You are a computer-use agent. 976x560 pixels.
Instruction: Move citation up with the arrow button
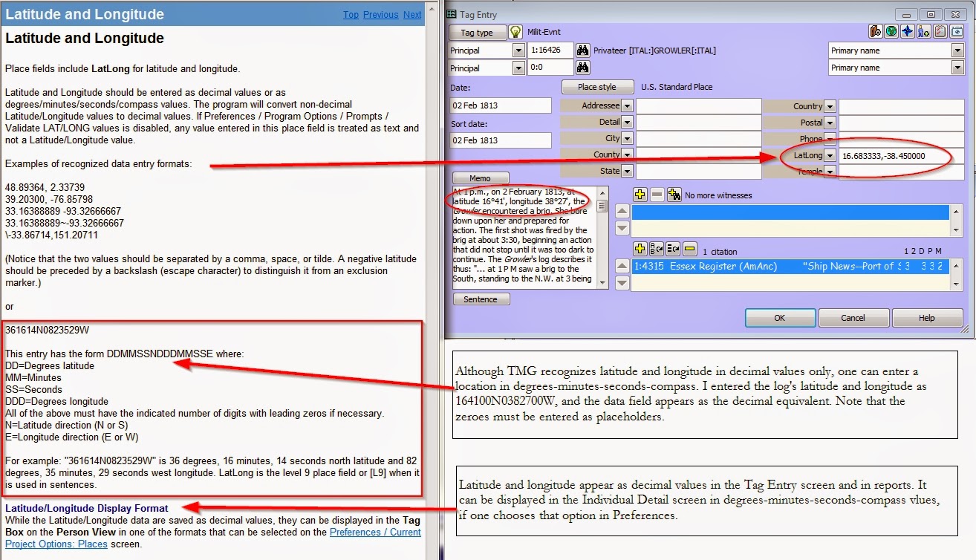(622, 265)
